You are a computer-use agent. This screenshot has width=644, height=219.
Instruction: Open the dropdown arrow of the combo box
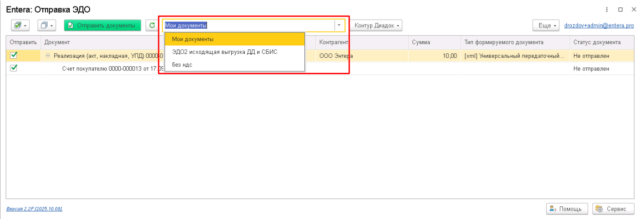click(x=340, y=25)
